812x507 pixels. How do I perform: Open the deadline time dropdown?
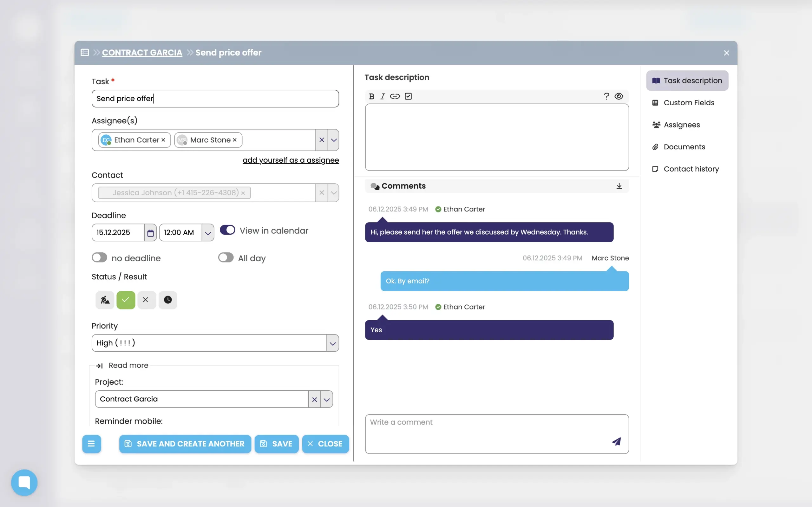(x=208, y=233)
